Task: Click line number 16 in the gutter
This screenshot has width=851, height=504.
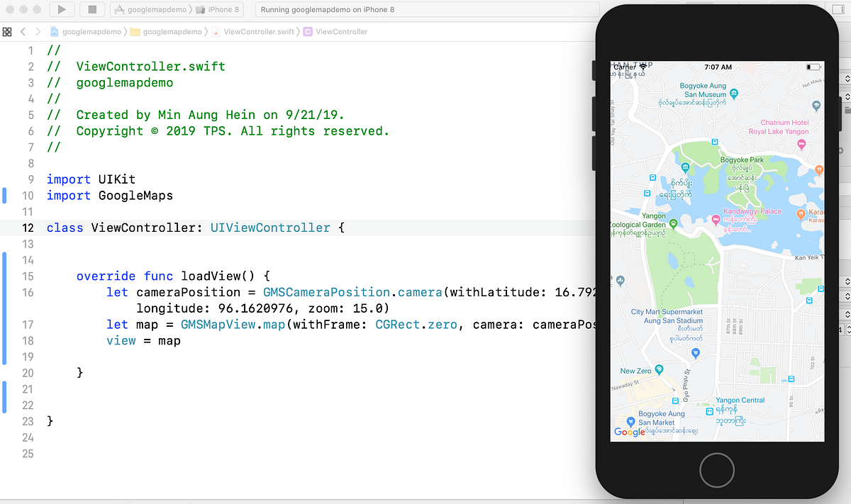Action: pyautogui.click(x=28, y=292)
